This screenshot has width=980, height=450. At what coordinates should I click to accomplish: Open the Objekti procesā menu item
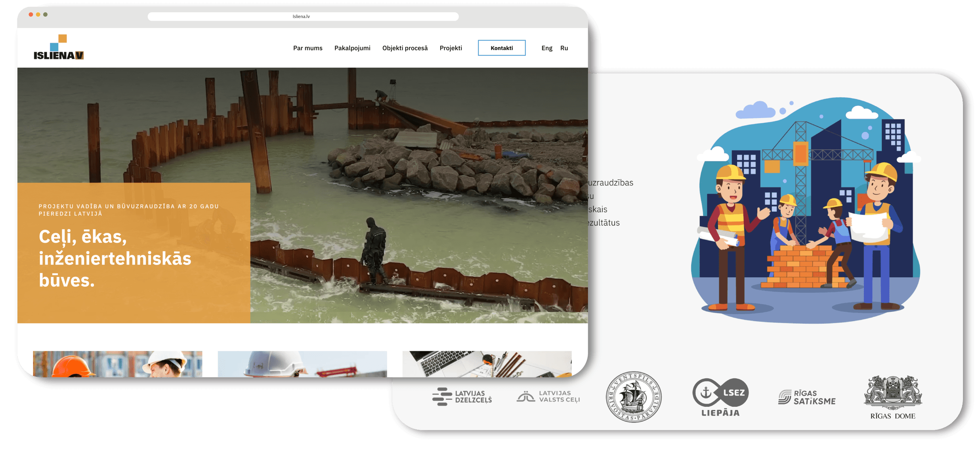pyautogui.click(x=405, y=48)
